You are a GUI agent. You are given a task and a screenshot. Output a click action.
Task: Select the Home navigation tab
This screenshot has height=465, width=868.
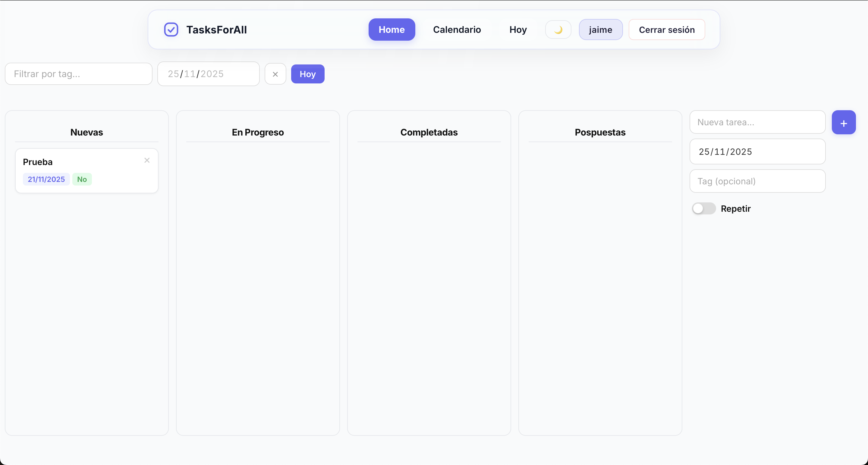[x=392, y=29]
